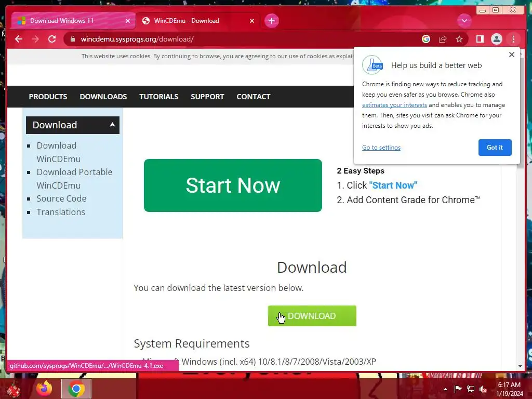Open the Translations sidebar link
The height and width of the screenshot is (399, 532).
coord(61,212)
